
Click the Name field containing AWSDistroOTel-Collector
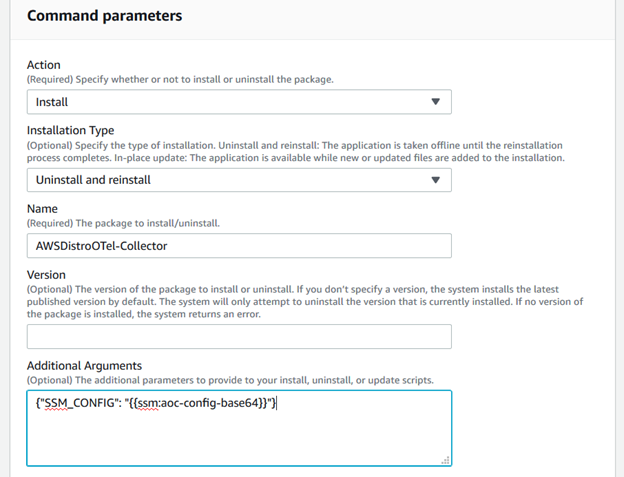tap(238, 246)
